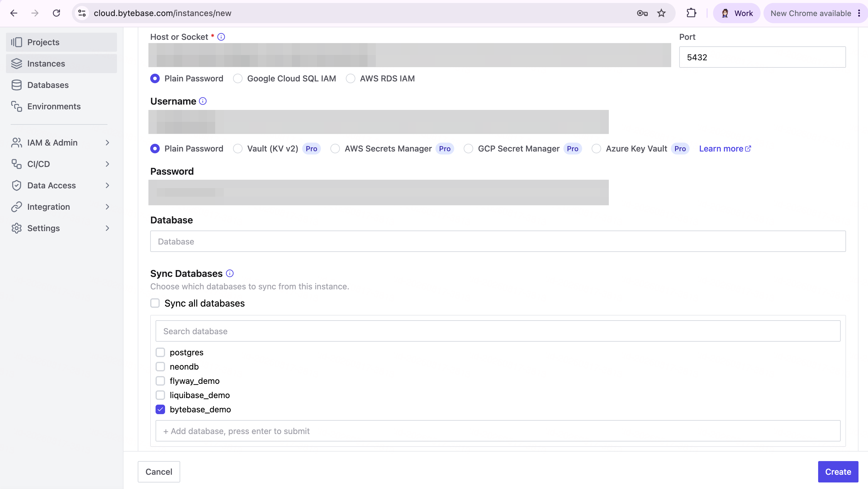
Task: Click the Password input field
Action: pyautogui.click(x=378, y=192)
